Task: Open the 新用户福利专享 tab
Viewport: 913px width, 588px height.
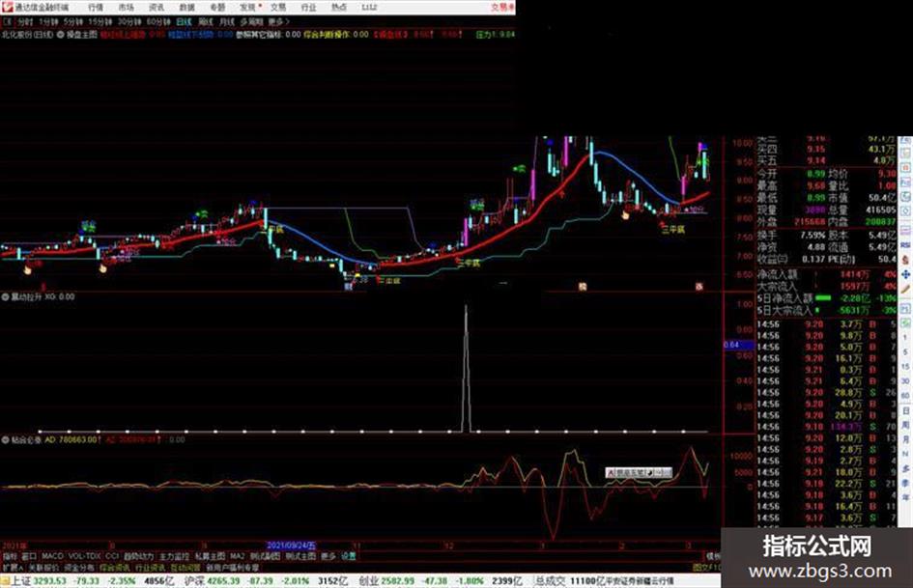Action: pyautogui.click(x=232, y=568)
